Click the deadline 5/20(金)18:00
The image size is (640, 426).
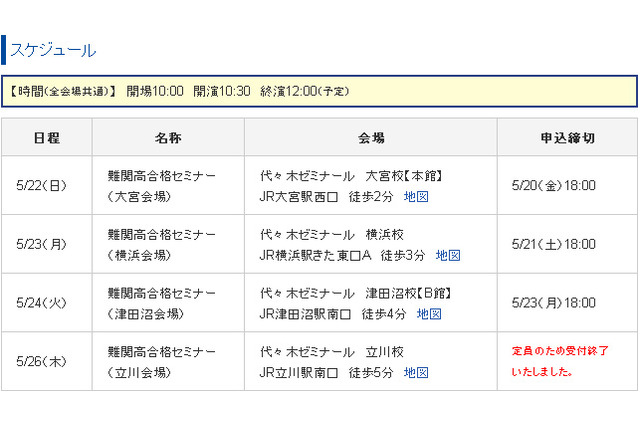tap(553, 186)
